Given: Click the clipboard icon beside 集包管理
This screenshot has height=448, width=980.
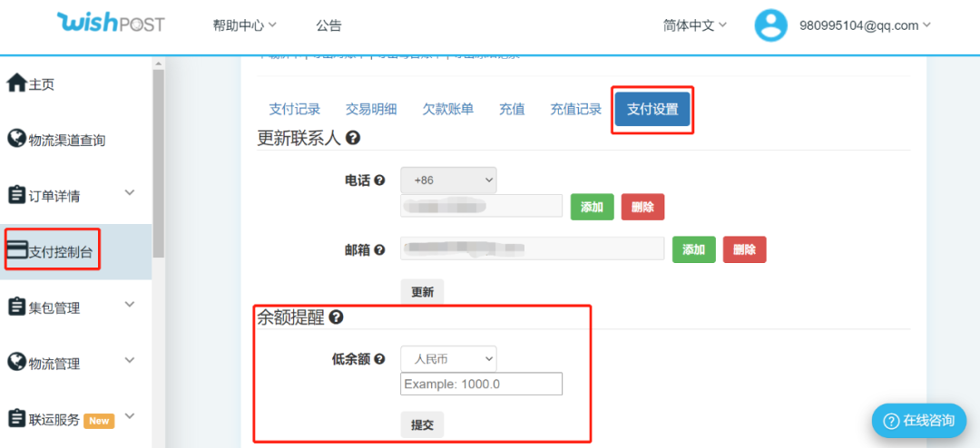Looking at the screenshot, I should coord(16,307).
